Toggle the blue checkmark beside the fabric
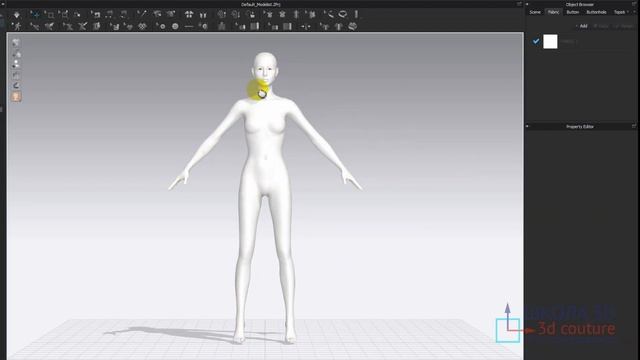640x360 pixels. (x=536, y=41)
